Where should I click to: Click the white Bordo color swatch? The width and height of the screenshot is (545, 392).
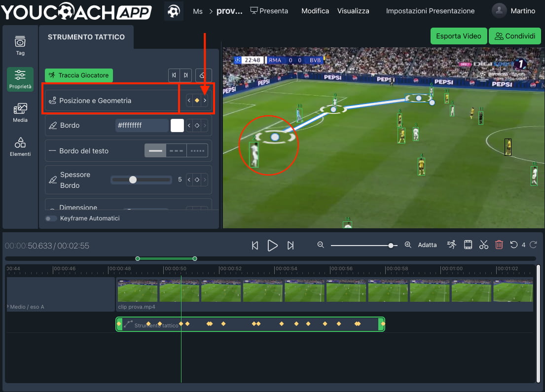tap(177, 125)
